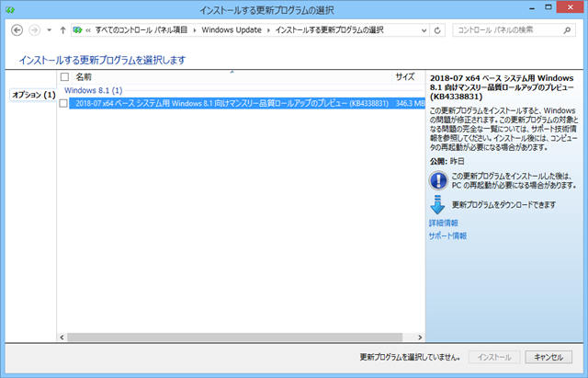Click the '346.3 MB' size cell
Viewport: 588px width, 378px height.
pos(410,103)
